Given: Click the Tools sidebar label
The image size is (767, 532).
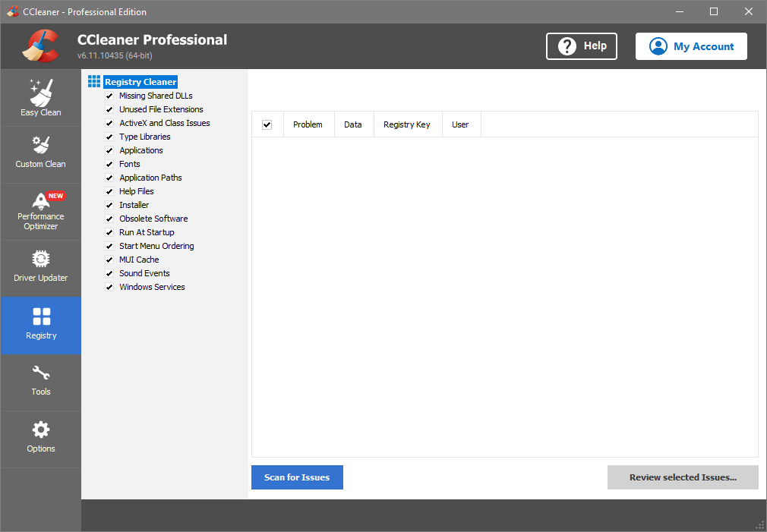Looking at the screenshot, I should click(x=41, y=392).
